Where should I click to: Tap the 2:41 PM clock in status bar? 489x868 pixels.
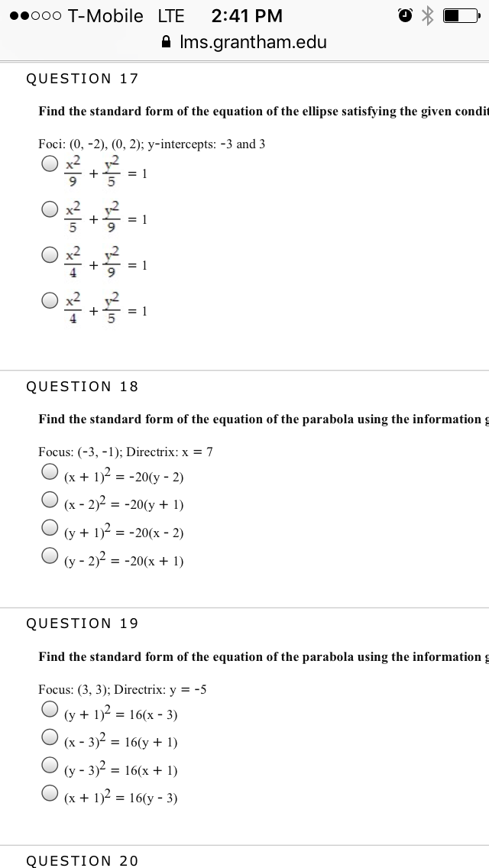click(x=247, y=16)
